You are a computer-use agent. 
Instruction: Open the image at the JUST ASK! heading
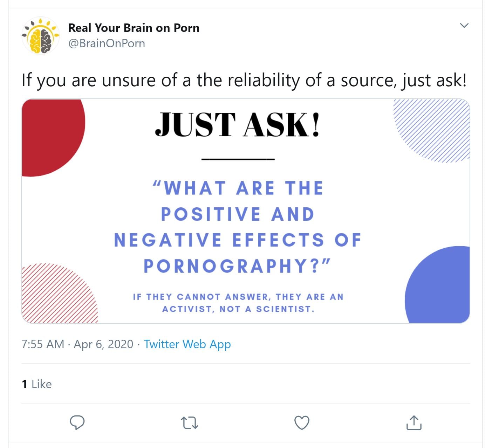click(x=238, y=125)
